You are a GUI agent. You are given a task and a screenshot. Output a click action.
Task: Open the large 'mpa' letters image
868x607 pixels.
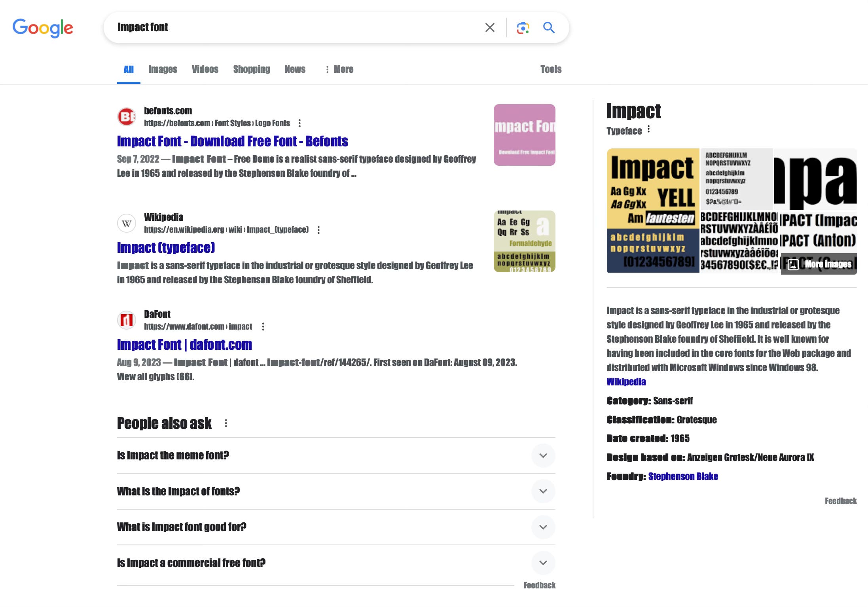point(815,179)
